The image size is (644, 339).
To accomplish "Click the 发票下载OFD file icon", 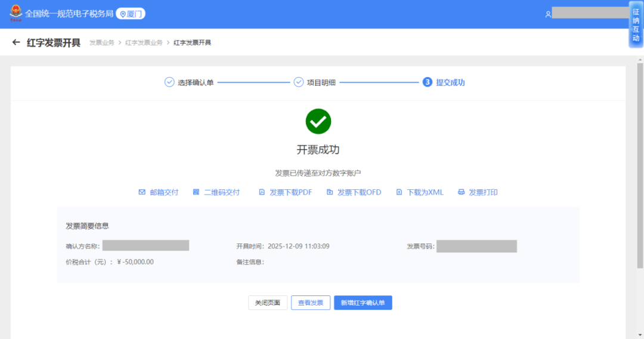I will [330, 192].
